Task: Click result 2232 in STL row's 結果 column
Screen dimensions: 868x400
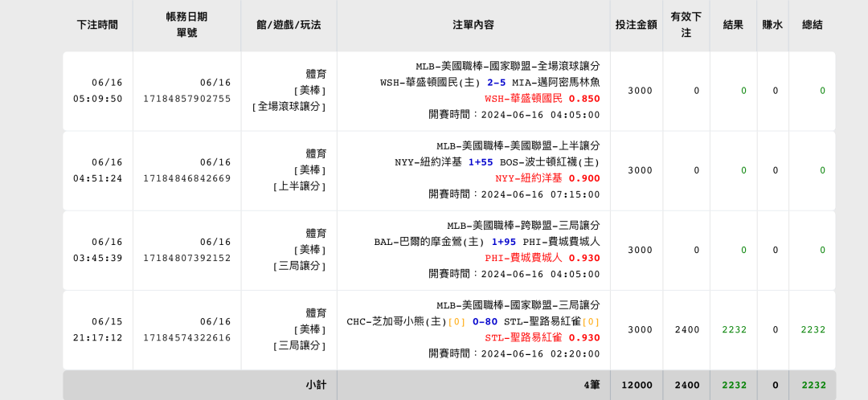Action: tap(734, 330)
